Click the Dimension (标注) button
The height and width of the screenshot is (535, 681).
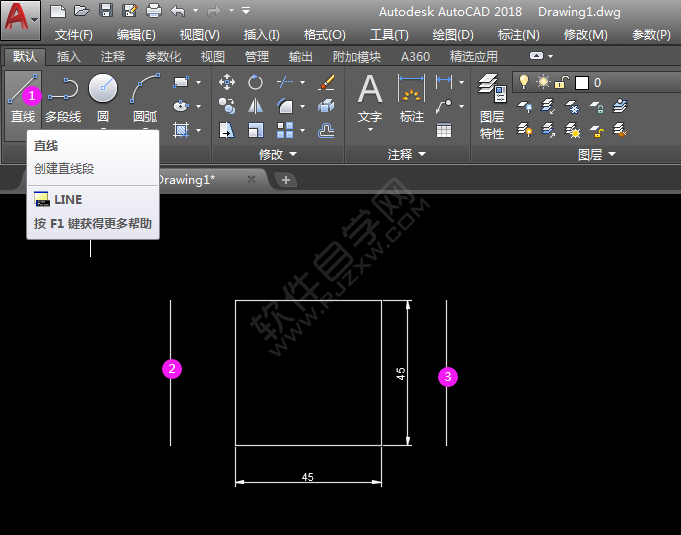[x=412, y=100]
